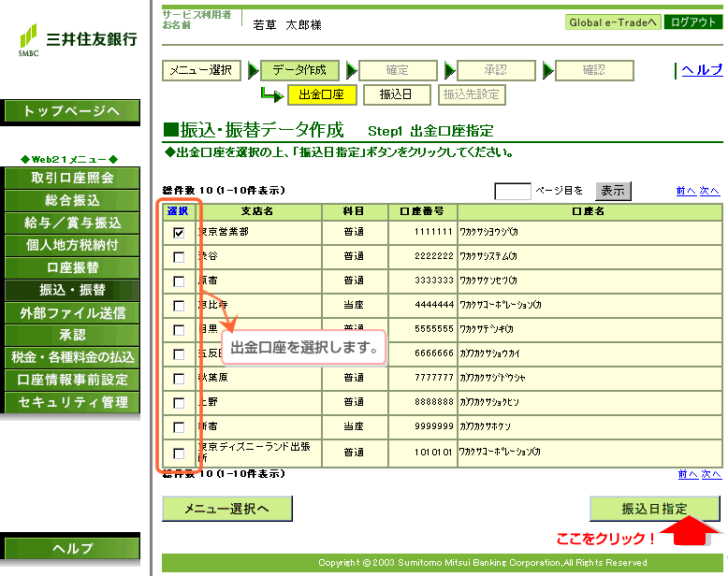The height and width of the screenshot is (576, 728).
Task: Click メニュー選択へ button
Action: click(227, 509)
